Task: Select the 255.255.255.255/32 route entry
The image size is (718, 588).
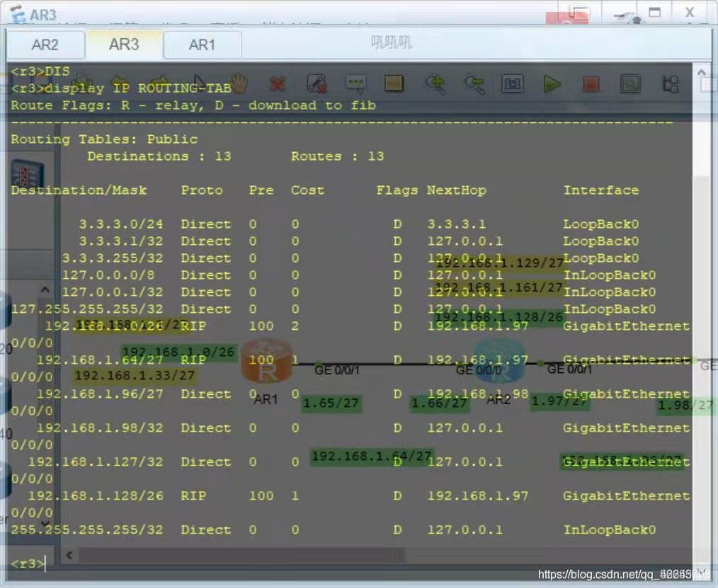Action: (334, 530)
